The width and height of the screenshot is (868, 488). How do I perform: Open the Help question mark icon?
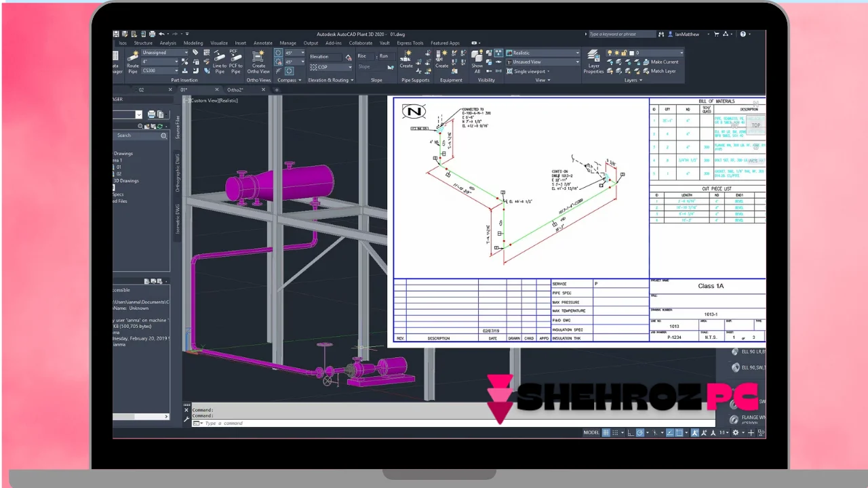[x=743, y=34]
